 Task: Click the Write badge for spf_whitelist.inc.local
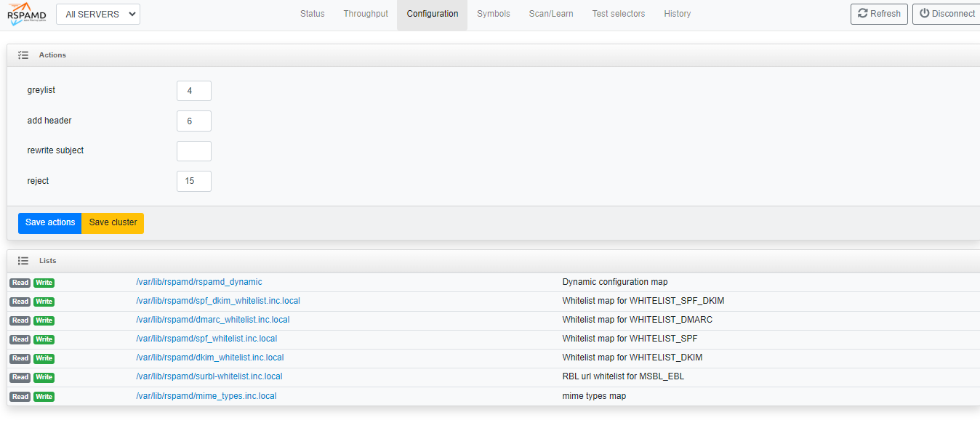tap(44, 339)
